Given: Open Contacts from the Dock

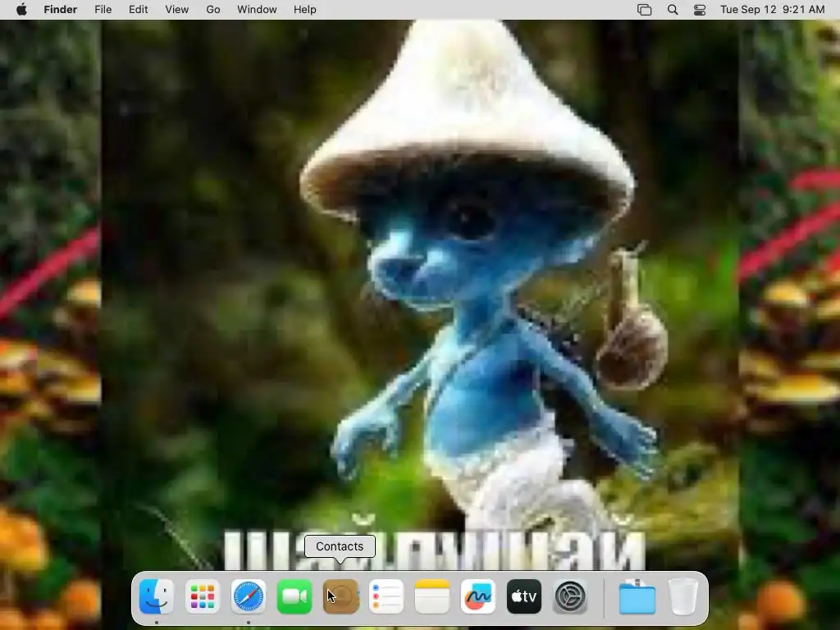Looking at the screenshot, I should click(340, 597).
